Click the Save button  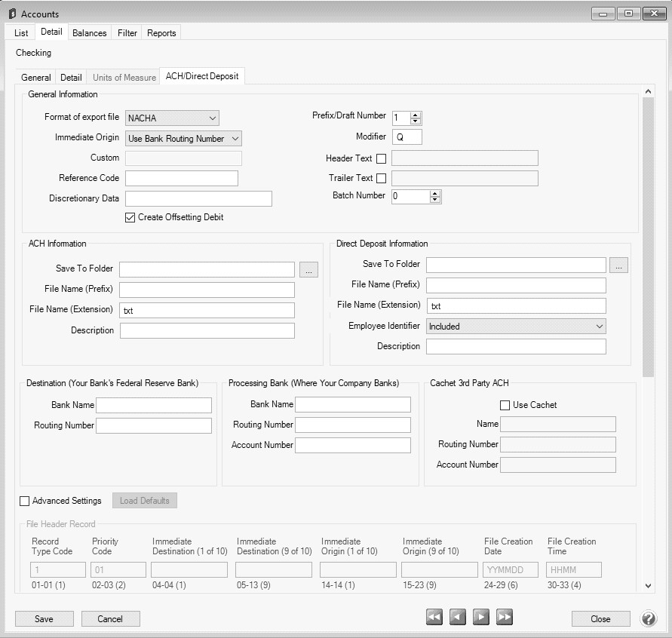coord(44,619)
